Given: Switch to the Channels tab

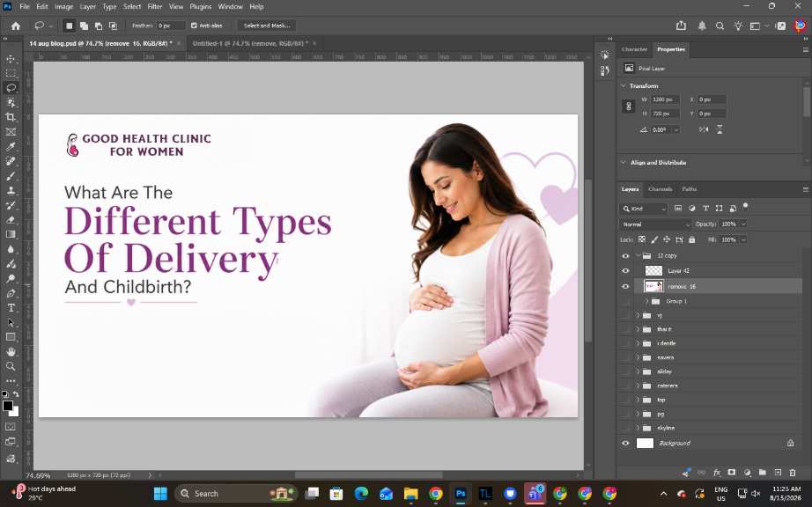Looking at the screenshot, I should 661,189.
